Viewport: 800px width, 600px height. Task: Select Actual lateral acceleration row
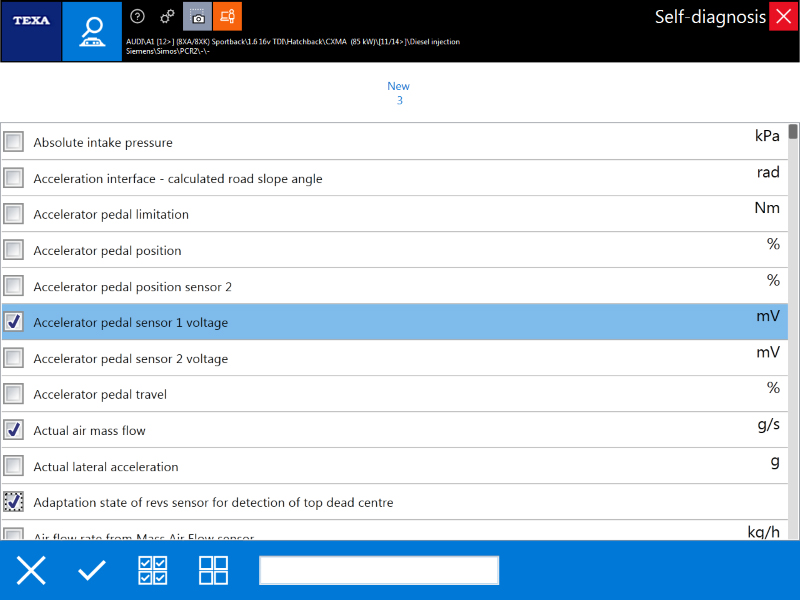click(395, 466)
